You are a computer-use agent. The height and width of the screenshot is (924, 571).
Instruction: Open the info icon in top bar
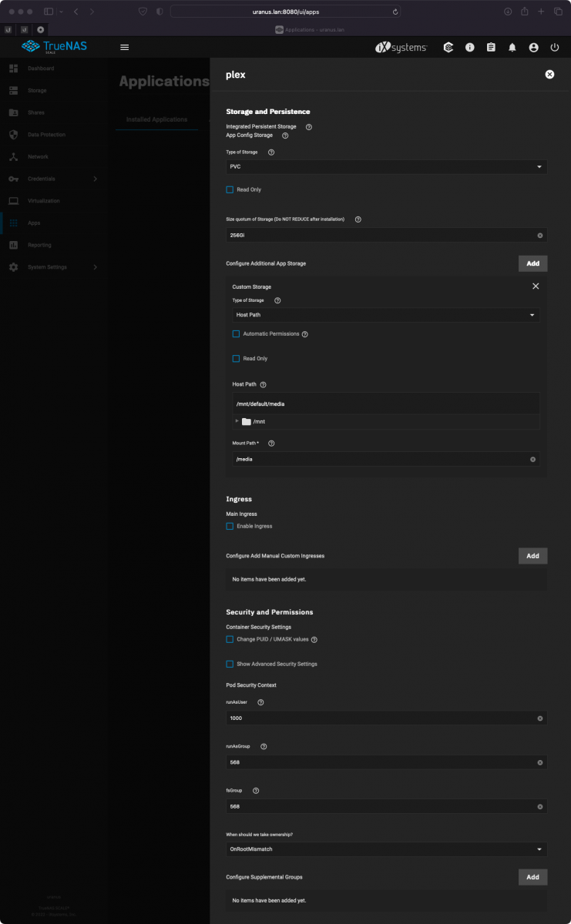pos(470,47)
